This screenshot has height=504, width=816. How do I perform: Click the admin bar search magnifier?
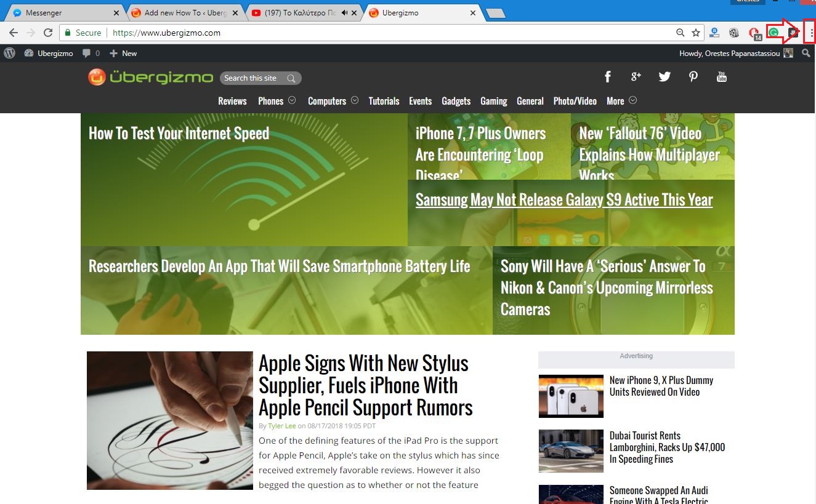pyautogui.click(x=806, y=54)
